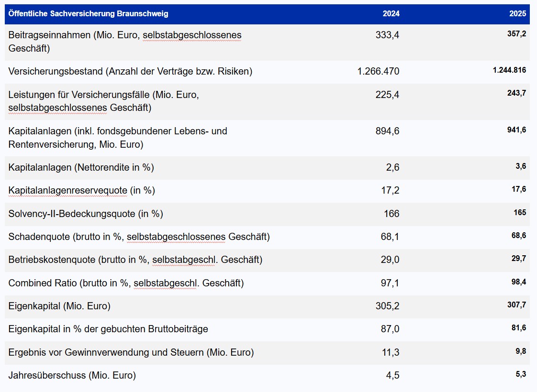Viewport: 537px width, 392px height.
Task: Click the 'Betriebskostenquote' row label
Action: (135, 260)
